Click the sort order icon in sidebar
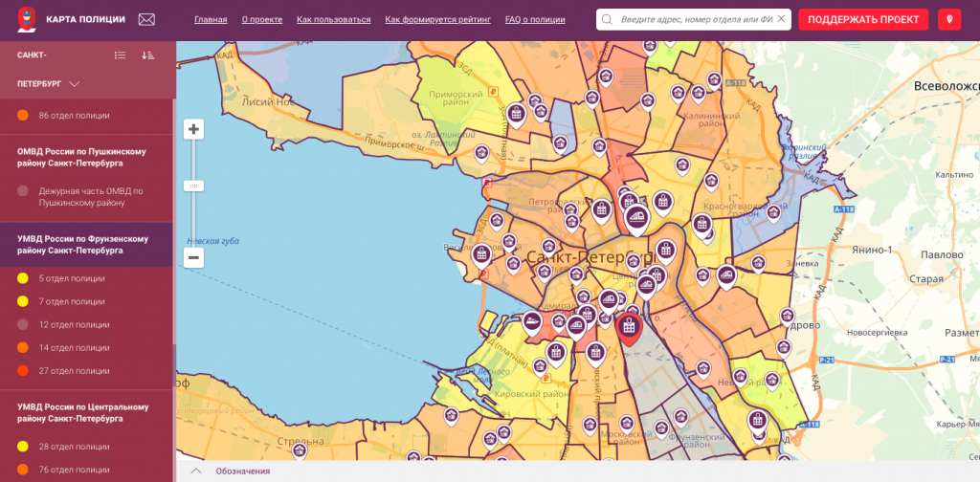The image size is (980, 482). coord(147,55)
